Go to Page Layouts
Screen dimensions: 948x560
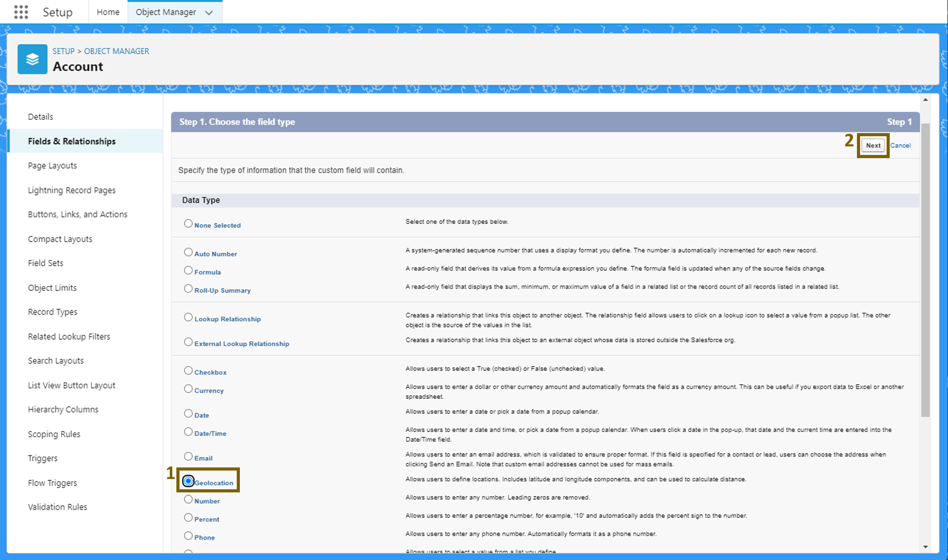point(53,165)
